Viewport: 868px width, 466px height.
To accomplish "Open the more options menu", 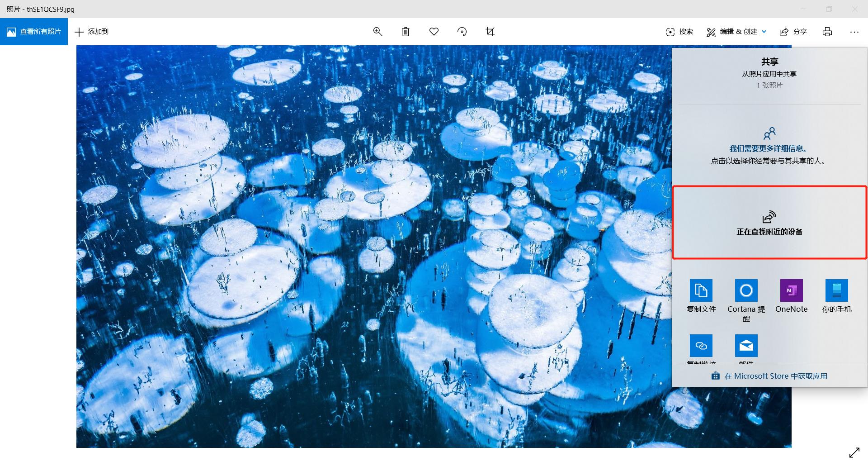I will tap(854, 32).
